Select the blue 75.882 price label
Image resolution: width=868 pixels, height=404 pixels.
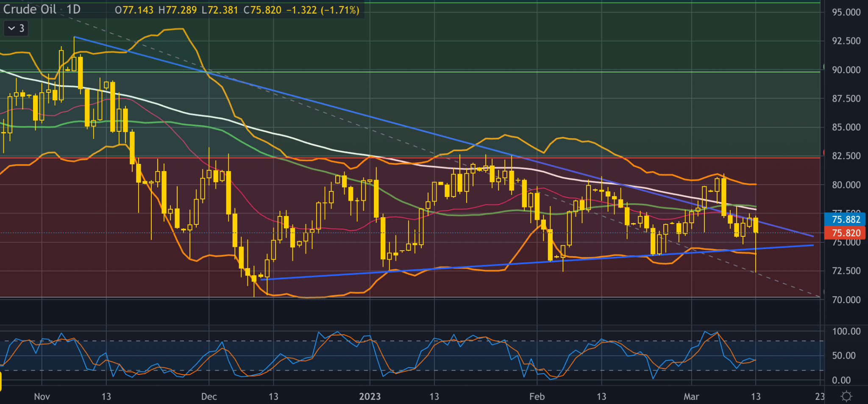846,219
